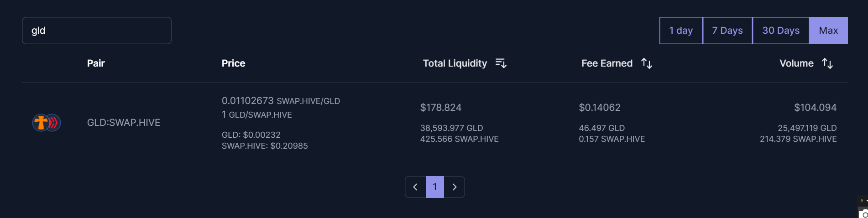
Task: Click the search field containing "gld"
Action: [97, 31]
